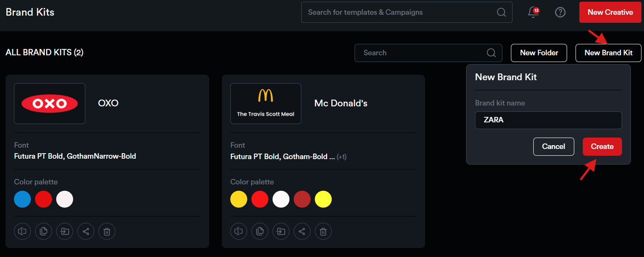This screenshot has height=257, width=644.
Task: Duplicate the OXO brand kit
Action: pyautogui.click(x=44, y=231)
